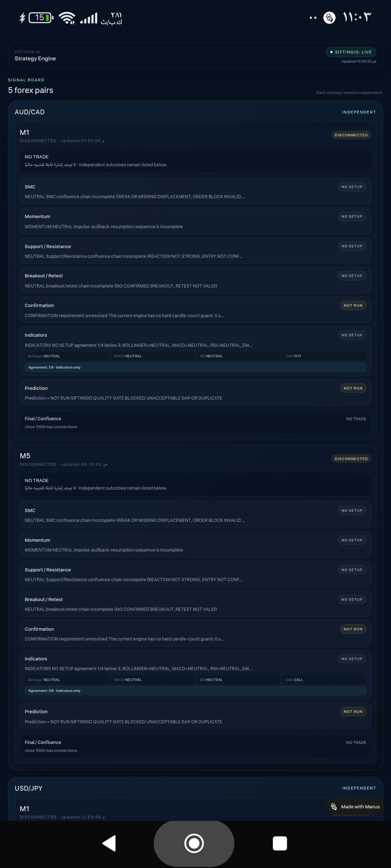Screen dimensions: 391x868
Task: Open the M1 Final / Confluence row
Action: (195, 422)
